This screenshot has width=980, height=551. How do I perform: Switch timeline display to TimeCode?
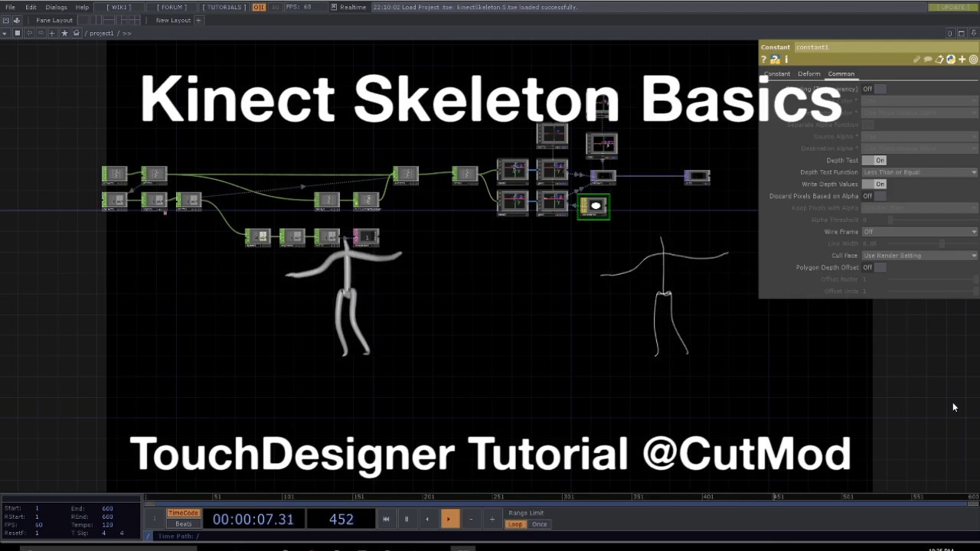coord(183,514)
